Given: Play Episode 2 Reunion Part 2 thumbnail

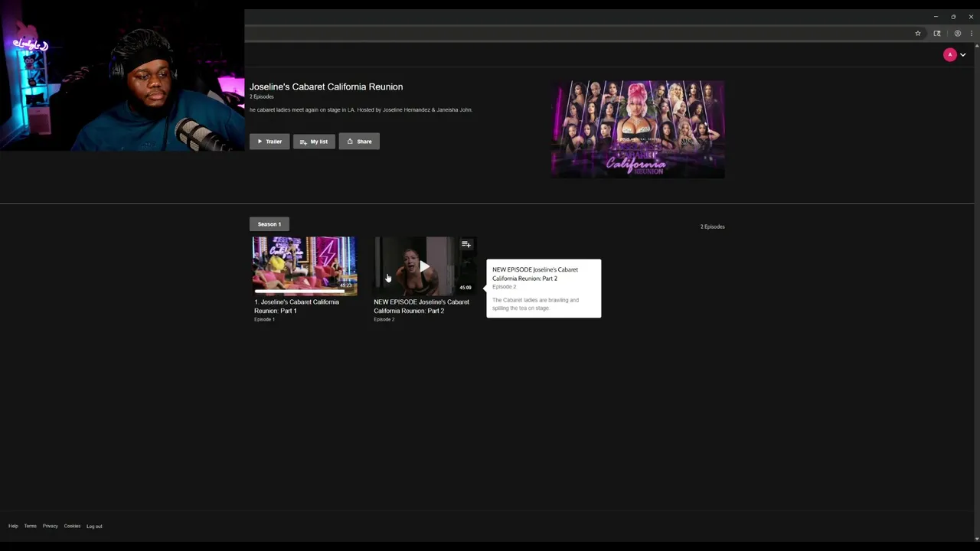Looking at the screenshot, I should (x=424, y=265).
